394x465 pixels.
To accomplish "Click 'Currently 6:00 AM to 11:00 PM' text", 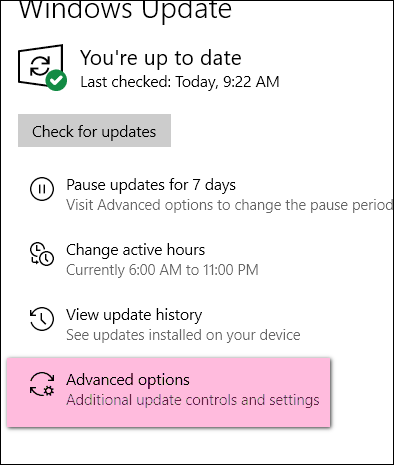I will [162, 270].
